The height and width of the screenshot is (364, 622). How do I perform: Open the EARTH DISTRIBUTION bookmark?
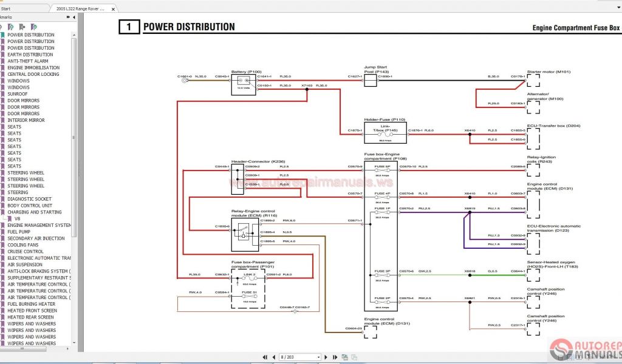click(30, 55)
